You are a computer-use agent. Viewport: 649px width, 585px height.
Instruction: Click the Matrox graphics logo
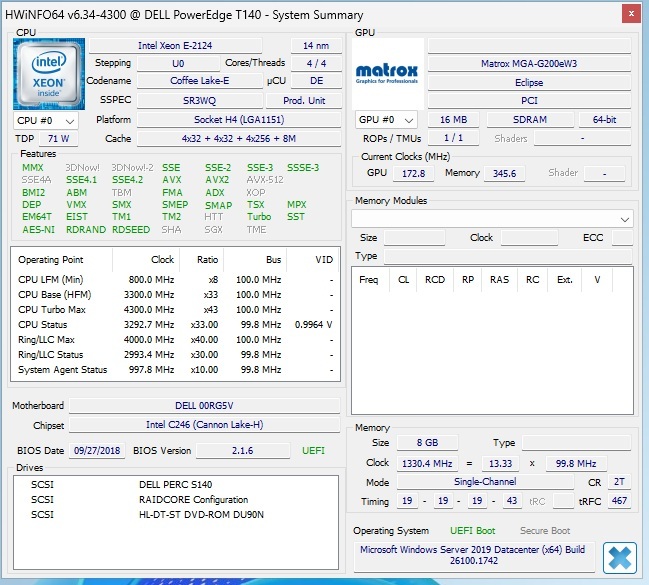(x=387, y=72)
